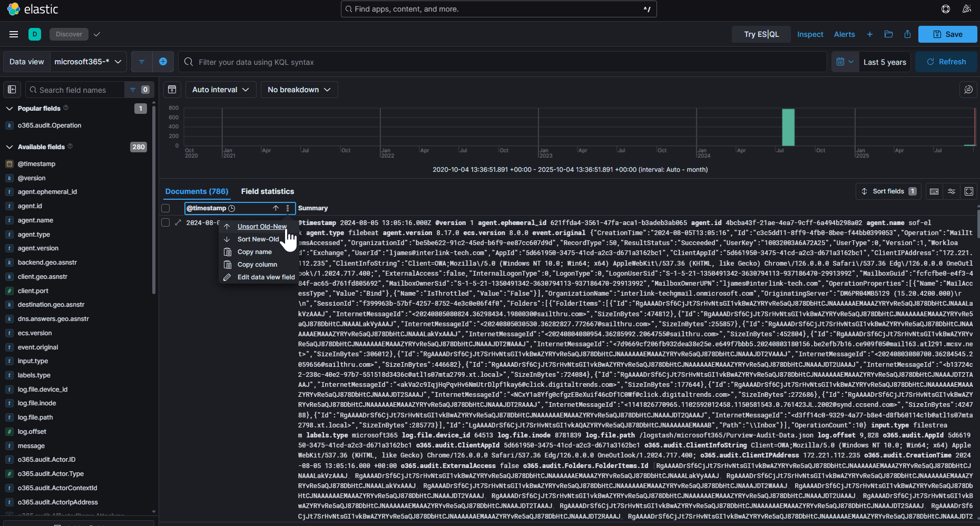Viewport: 980px width, 526px height.
Task: Select the first document row checkbox
Action: (x=165, y=223)
